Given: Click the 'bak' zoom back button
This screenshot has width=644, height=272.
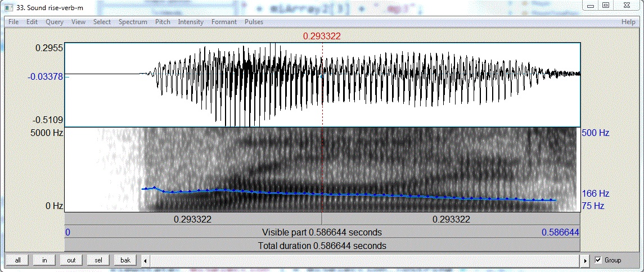Looking at the screenshot, I should point(125,260).
